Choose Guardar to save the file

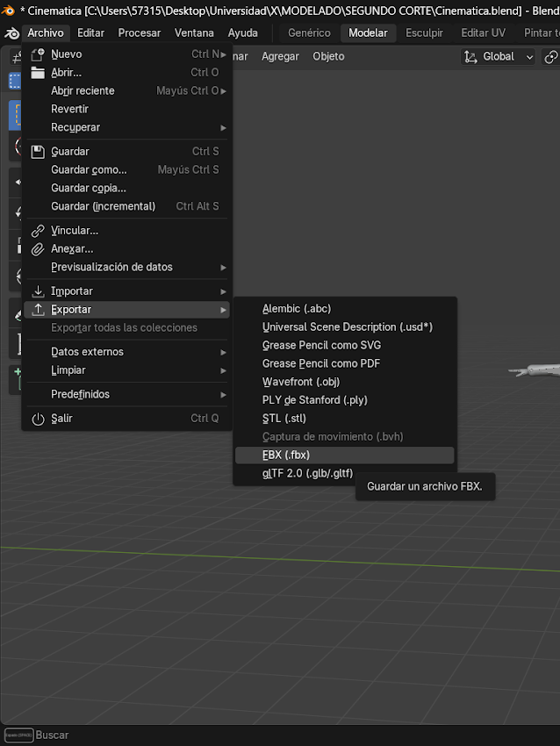pyautogui.click(x=127, y=151)
